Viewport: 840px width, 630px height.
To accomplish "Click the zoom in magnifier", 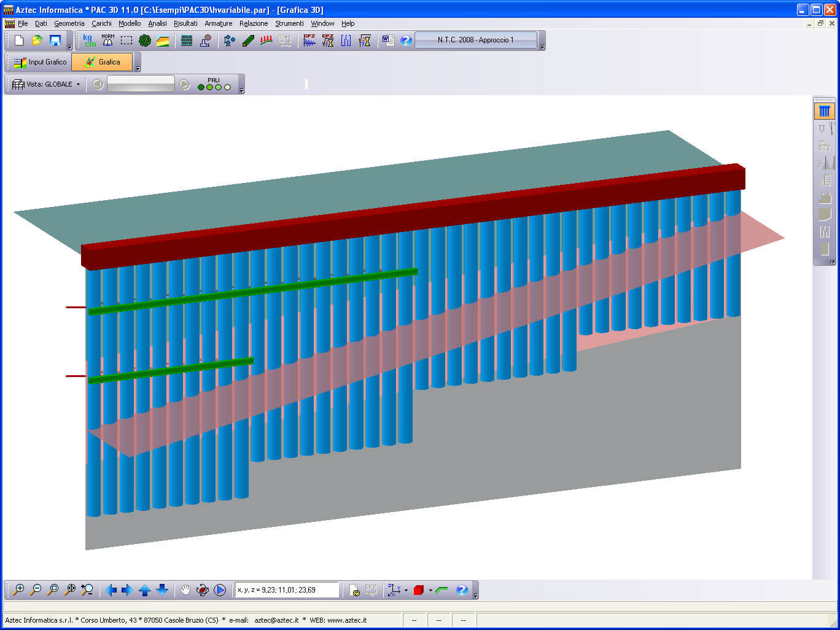I will click(x=18, y=590).
